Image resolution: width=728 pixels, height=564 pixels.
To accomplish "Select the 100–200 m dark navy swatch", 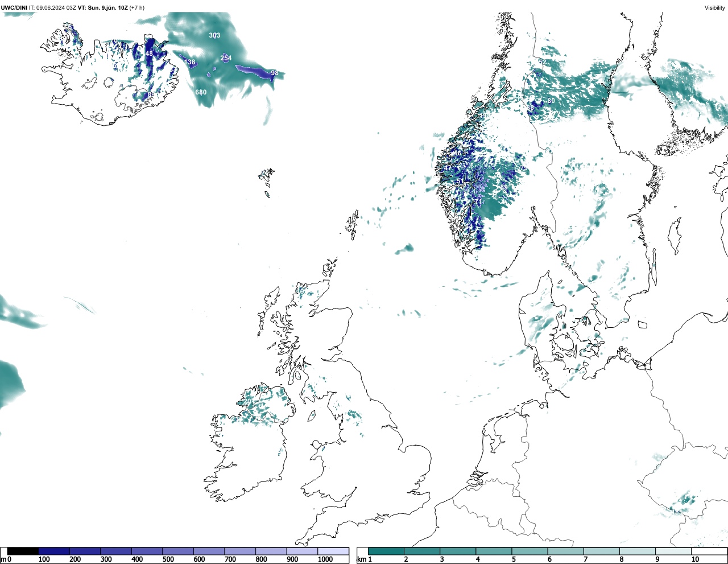I will [54, 551].
